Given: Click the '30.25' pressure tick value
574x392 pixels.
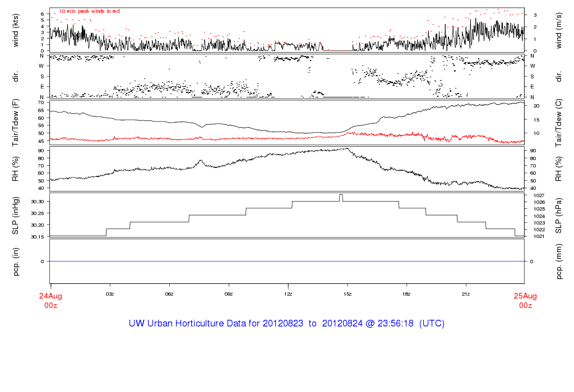Looking at the screenshot, I should (x=38, y=213).
